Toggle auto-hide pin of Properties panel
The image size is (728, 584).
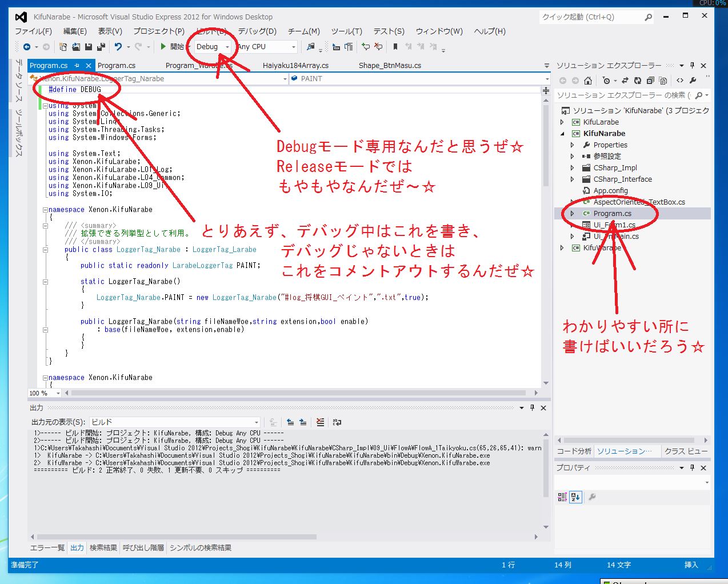(x=692, y=467)
